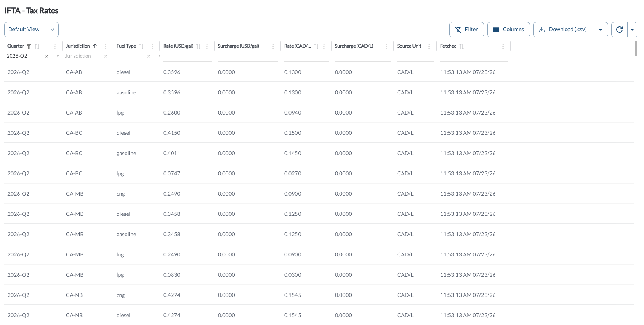The image size is (644, 325).
Task: Click cng in the CA-NB row
Action: point(121,295)
